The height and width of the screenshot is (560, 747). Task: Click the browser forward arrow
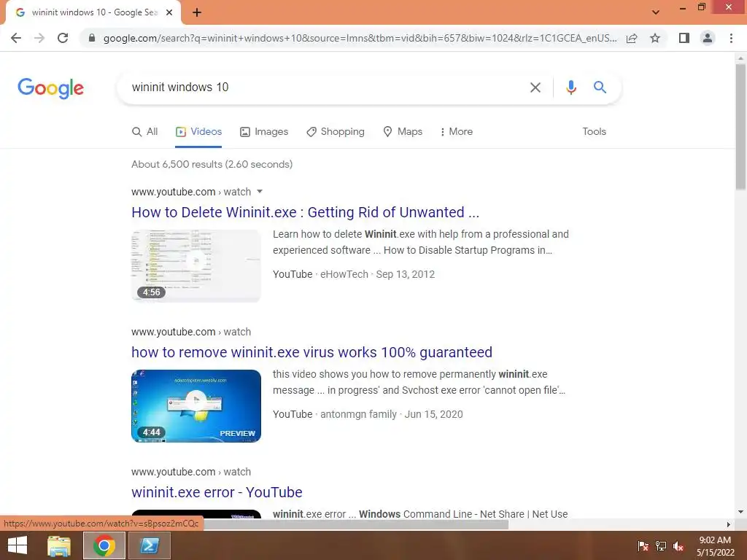pos(39,38)
